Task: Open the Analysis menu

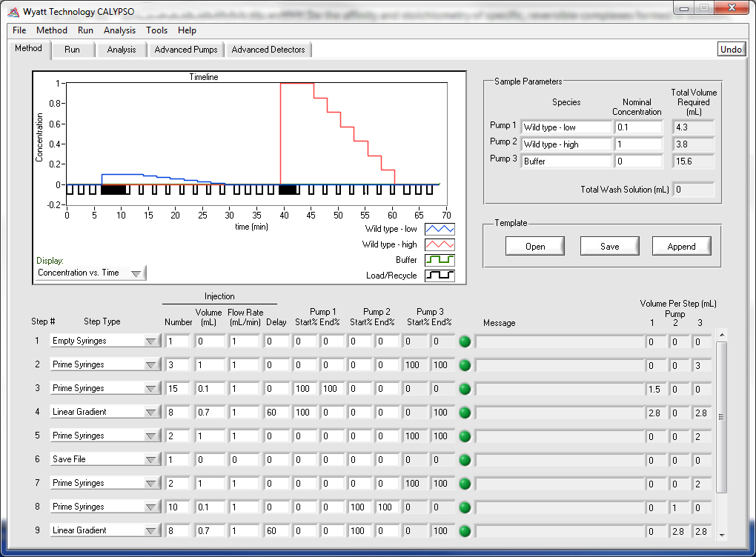Action: [x=119, y=30]
